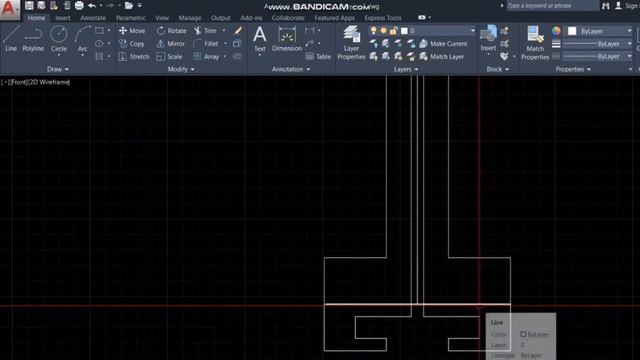Open the Express Tools tab
This screenshot has height=360, width=640.
point(383,18)
